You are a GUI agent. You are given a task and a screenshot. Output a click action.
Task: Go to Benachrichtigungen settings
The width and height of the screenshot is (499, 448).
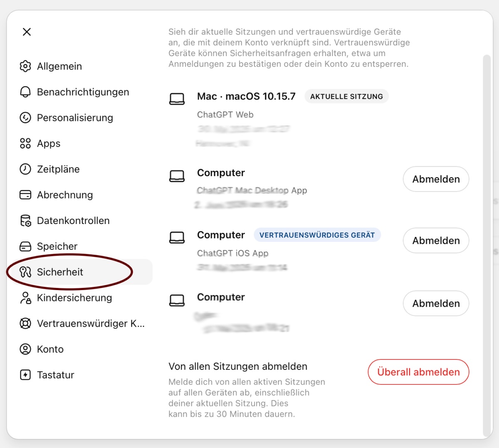pyautogui.click(x=82, y=92)
